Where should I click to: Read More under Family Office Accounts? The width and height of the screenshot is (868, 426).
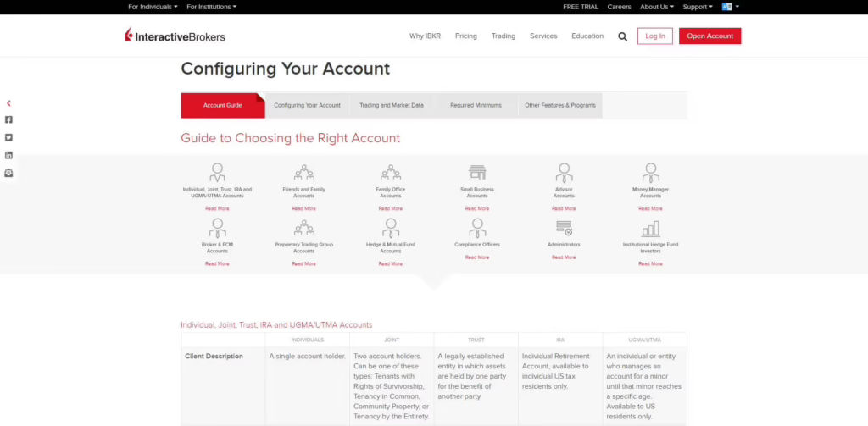390,208
